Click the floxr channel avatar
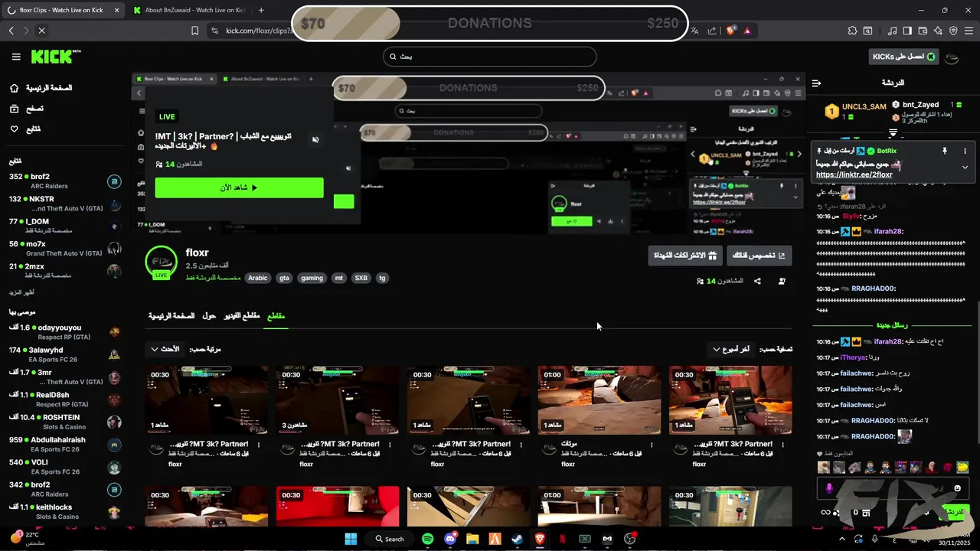 tap(162, 262)
